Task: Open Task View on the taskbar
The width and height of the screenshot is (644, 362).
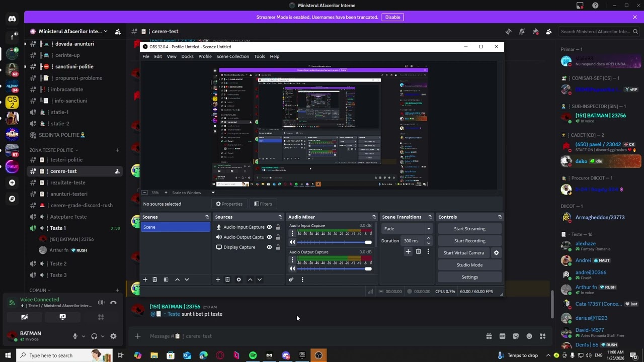Action: point(121,355)
